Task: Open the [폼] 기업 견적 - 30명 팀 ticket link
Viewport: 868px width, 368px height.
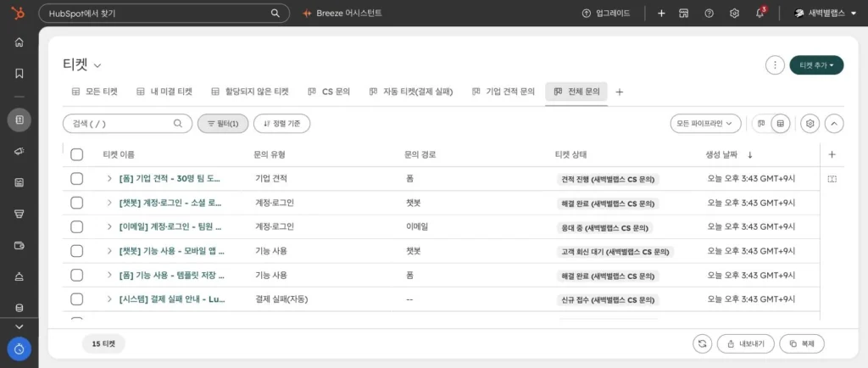Action: tap(170, 179)
